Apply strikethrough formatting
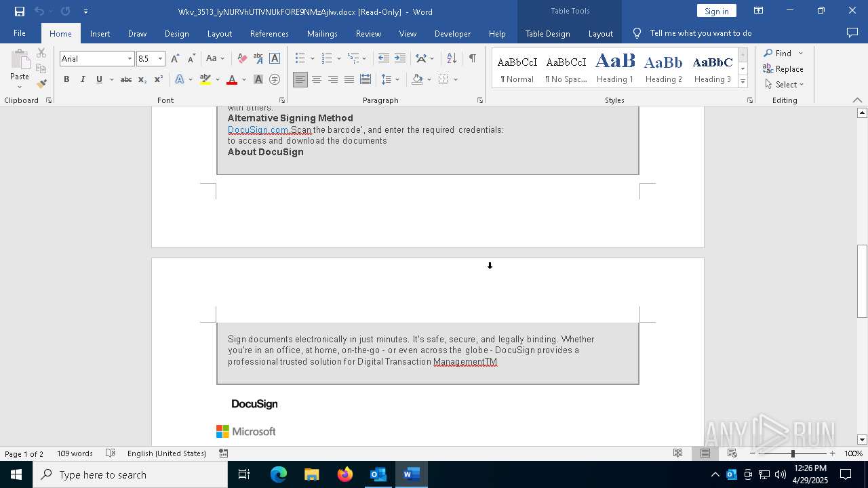Screen dimensions: 868x488 point(125,79)
